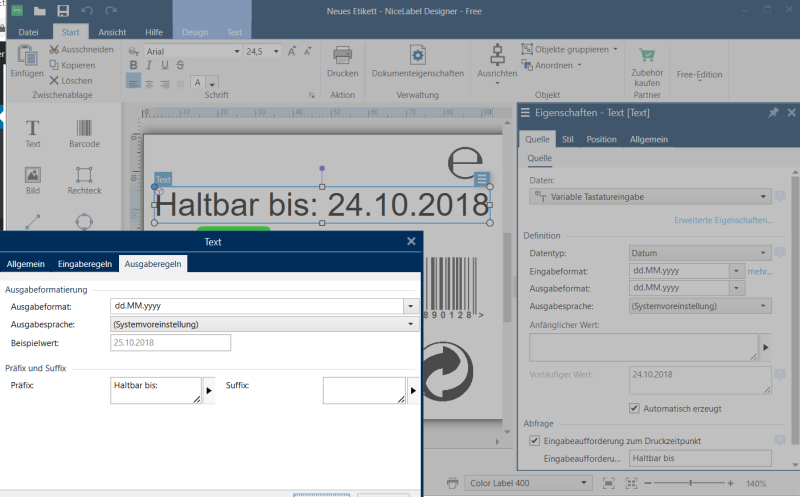Align text left in Schrift group
The width and height of the screenshot is (800, 497).
pos(133,82)
